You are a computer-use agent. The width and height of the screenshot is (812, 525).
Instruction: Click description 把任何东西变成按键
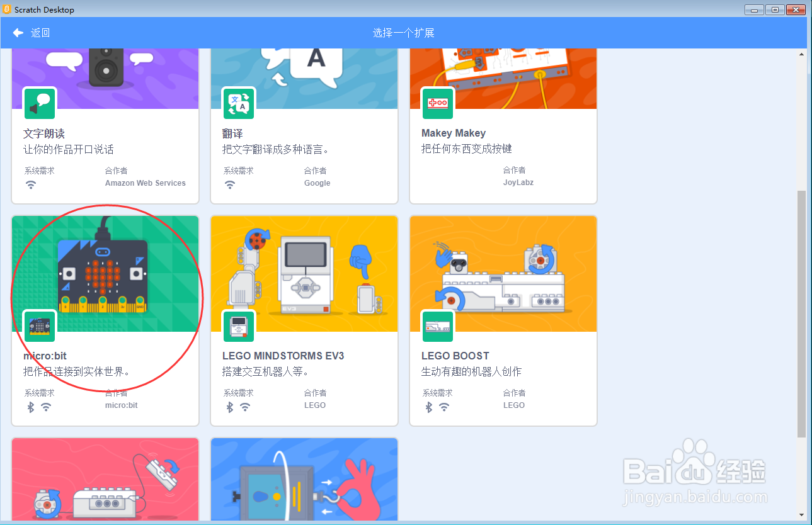click(467, 149)
